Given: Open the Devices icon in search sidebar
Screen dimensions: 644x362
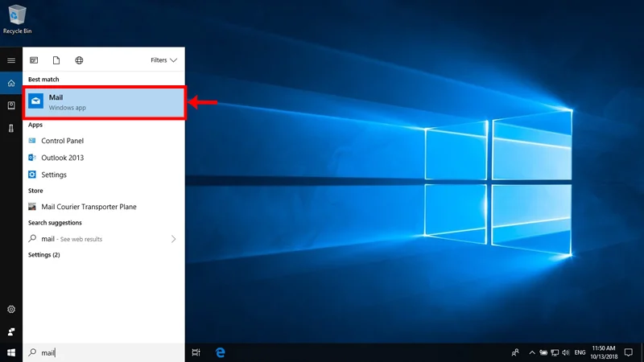Looking at the screenshot, I should (x=11, y=128).
